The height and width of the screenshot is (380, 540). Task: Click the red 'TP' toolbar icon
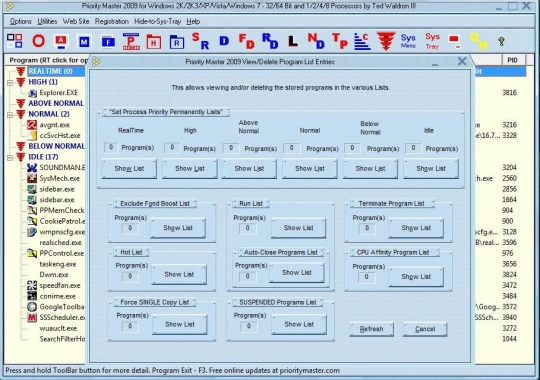coord(340,41)
